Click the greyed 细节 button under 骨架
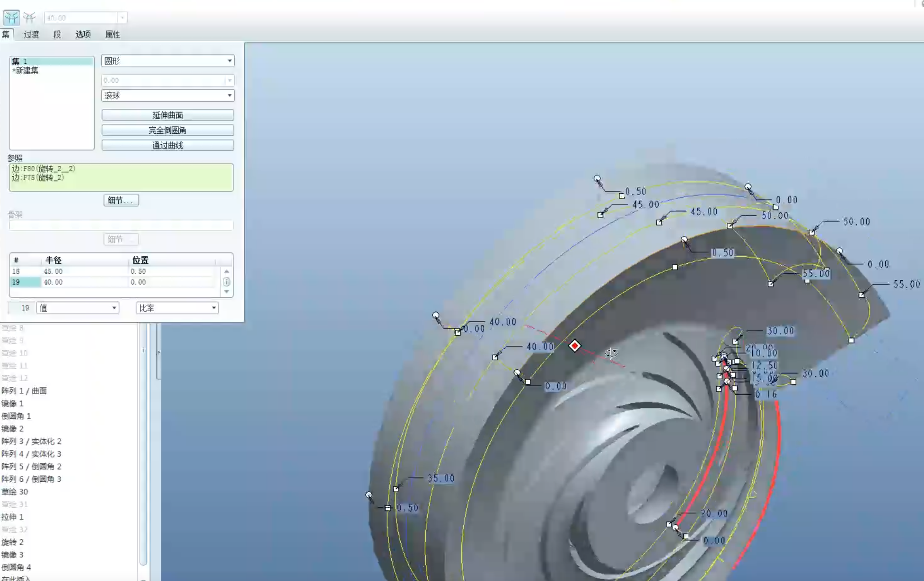Screen dimensions: 924x581 click(x=121, y=239)
